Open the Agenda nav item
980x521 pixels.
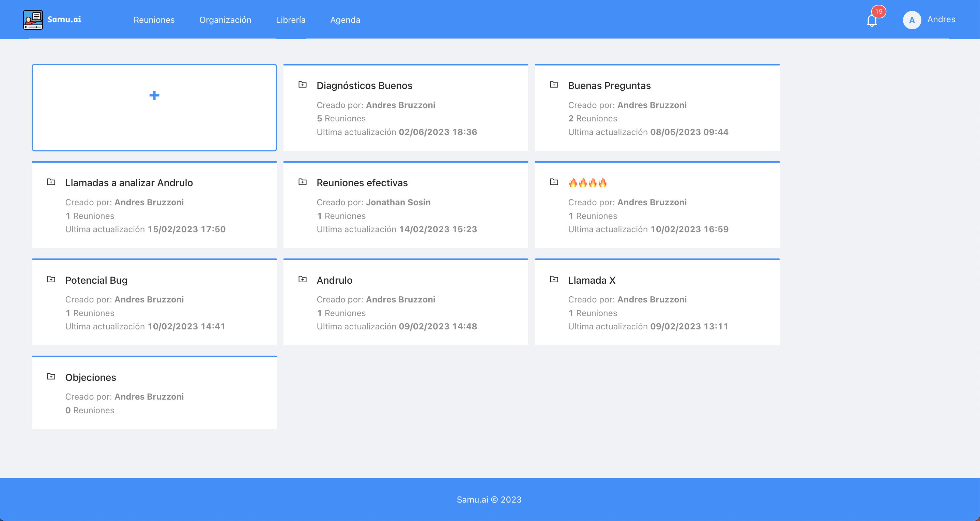tap(345, 20)
